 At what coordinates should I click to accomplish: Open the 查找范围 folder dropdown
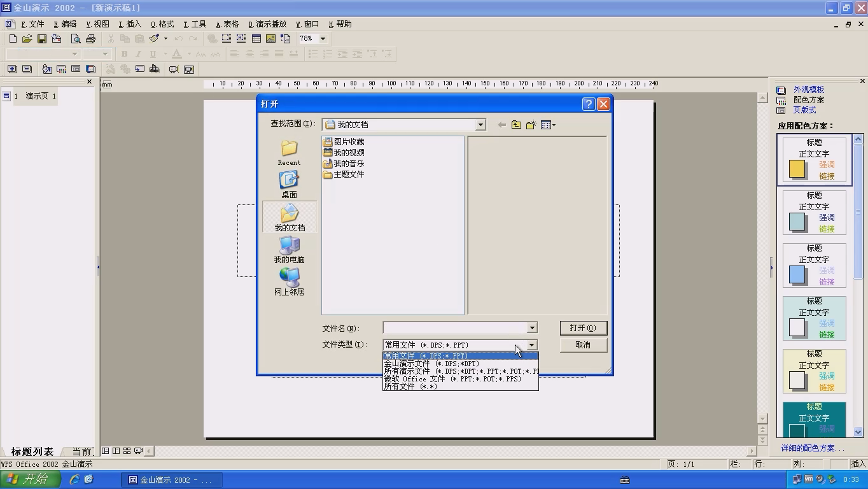click(x=481, y=125)
